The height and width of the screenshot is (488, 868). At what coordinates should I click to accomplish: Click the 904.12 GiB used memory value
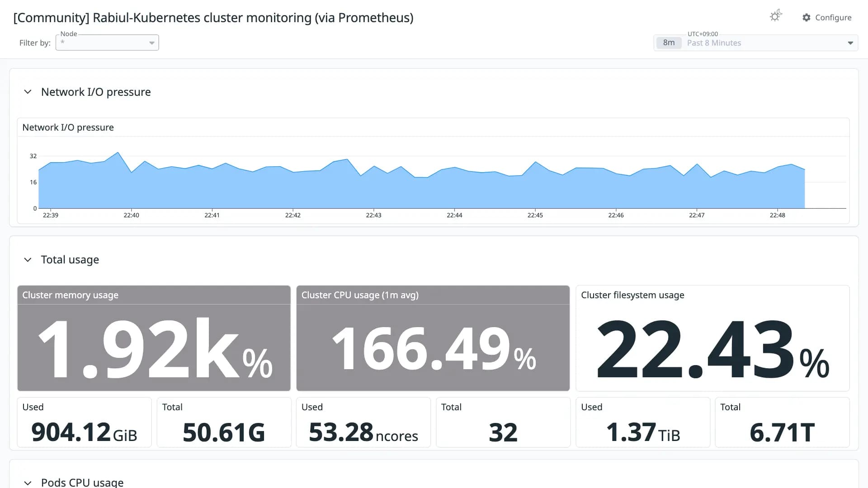tap(84, 432)
